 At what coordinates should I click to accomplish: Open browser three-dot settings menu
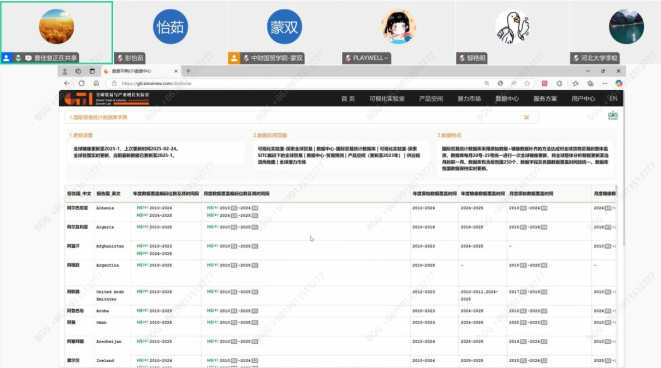click(605, 83)
